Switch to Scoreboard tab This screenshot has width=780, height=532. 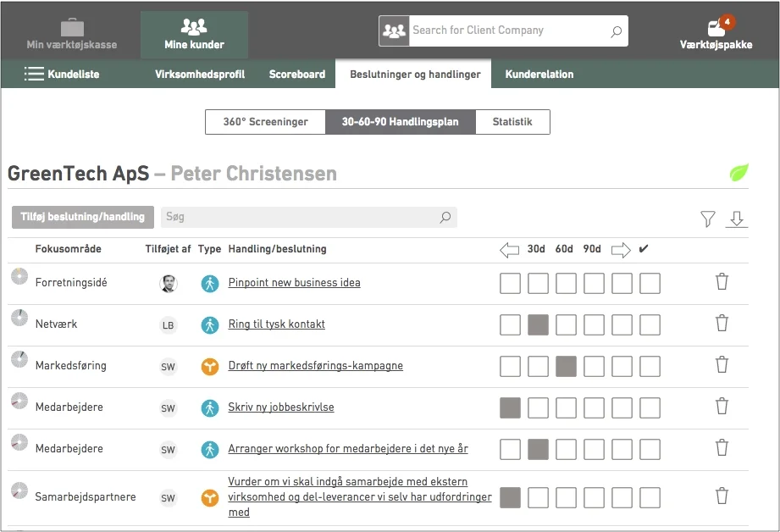pyautogui.click(x=297, y=75)
